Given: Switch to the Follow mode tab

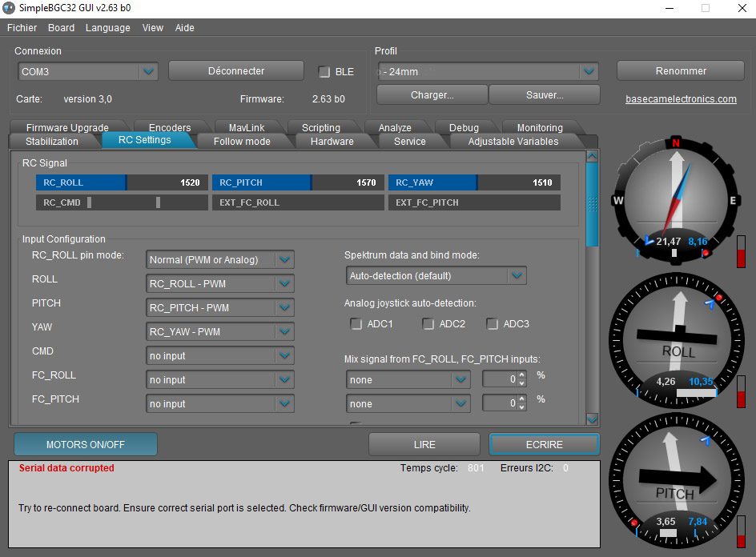Looking at the screenshot, I should tap(242, 142).
